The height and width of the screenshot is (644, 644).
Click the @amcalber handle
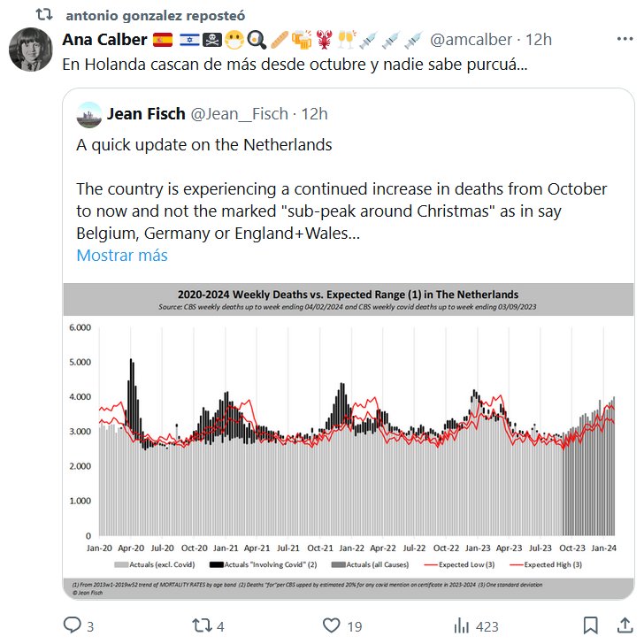click(471, 40)
